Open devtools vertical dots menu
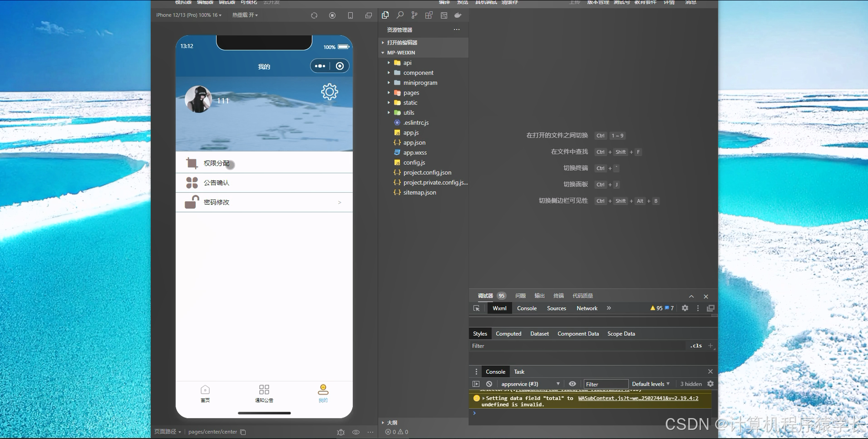This screenshot has width=868, height=439. tap(698, 308)
